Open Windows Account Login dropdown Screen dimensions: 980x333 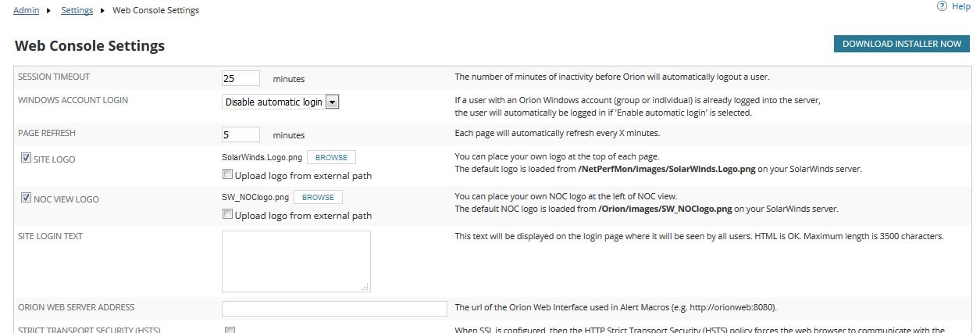(x=280, y=102)
